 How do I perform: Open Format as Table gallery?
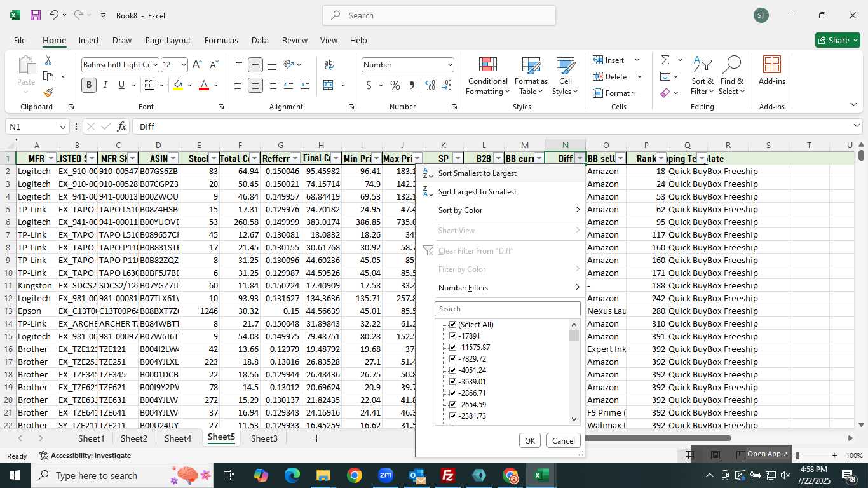531,76
